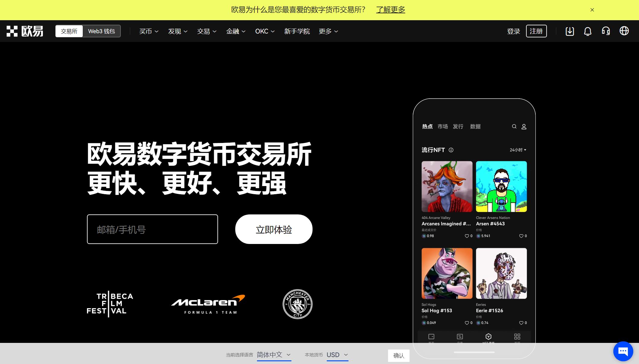The image size is (639, 364).
Task: Click the 了解更多 banner link
Action: [390, 10]
